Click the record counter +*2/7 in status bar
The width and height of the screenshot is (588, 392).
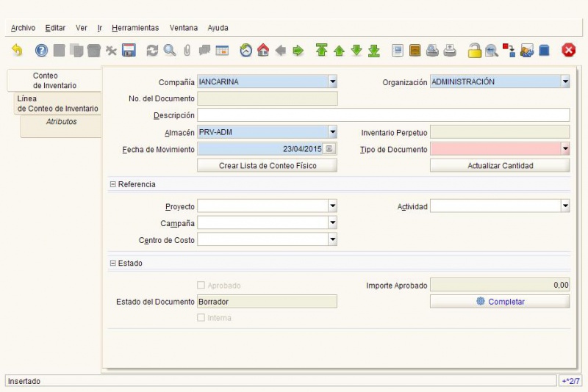pos(570,381)
